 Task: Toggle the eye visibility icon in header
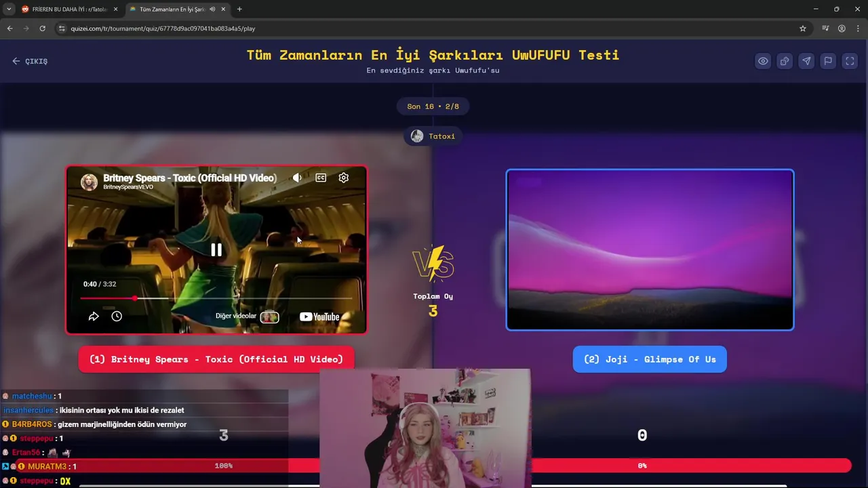(763, 61)
